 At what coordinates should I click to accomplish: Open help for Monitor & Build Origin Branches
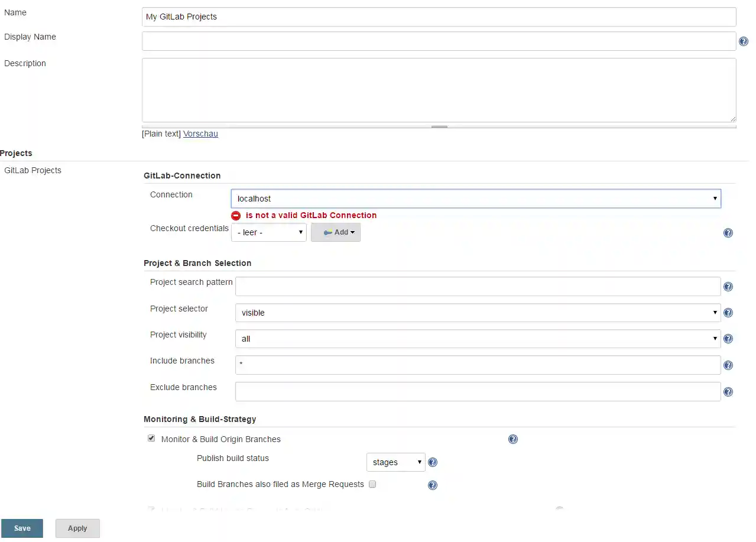pos(513,439)
